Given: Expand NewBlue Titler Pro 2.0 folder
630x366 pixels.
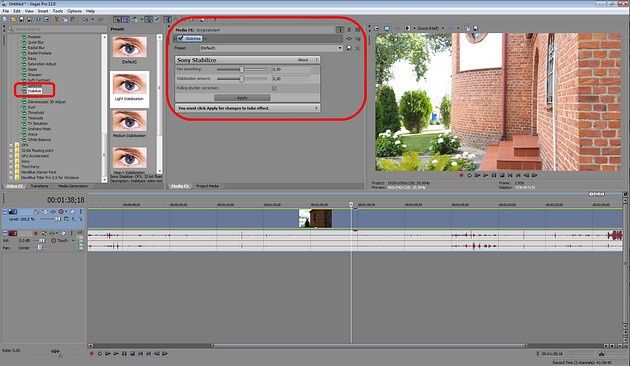Looking at the screenshot, I should [x=11, y=178].
